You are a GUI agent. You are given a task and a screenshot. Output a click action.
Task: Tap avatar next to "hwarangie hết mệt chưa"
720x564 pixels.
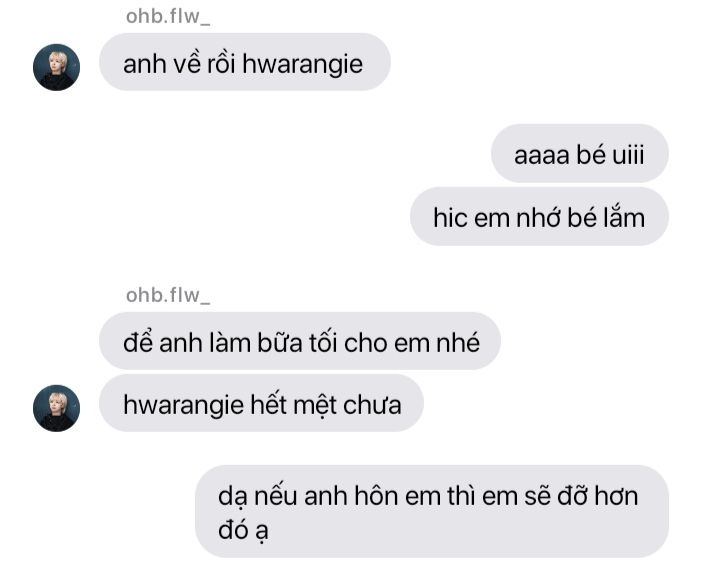56,408
